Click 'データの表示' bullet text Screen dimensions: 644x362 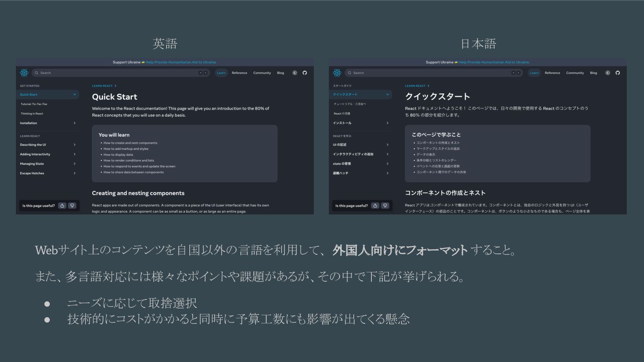tap(426, 154)
